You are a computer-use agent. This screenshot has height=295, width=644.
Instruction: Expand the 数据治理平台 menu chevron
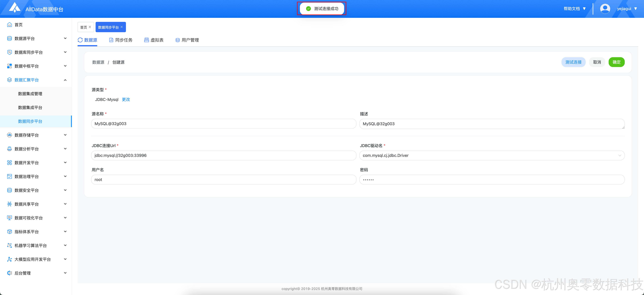pyautogui.click(x=65, y=177)
